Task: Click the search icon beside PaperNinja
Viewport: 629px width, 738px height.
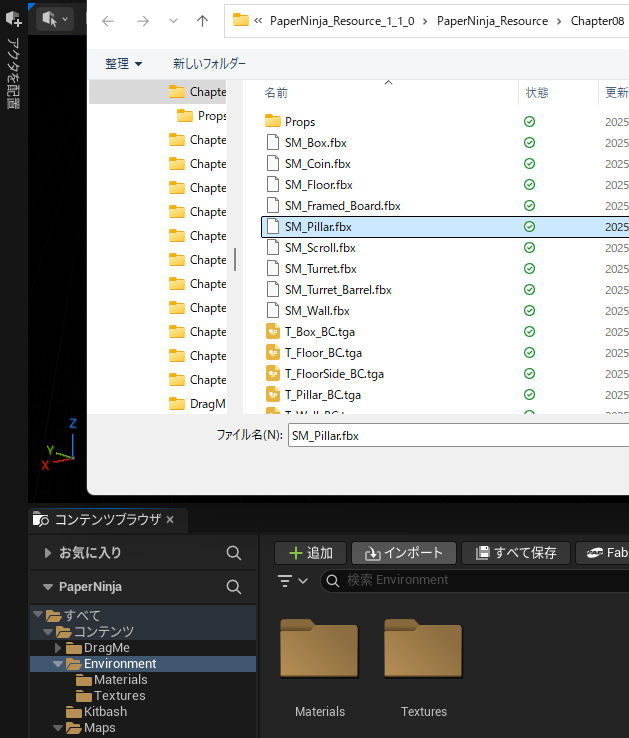Action: pos(233,587)
